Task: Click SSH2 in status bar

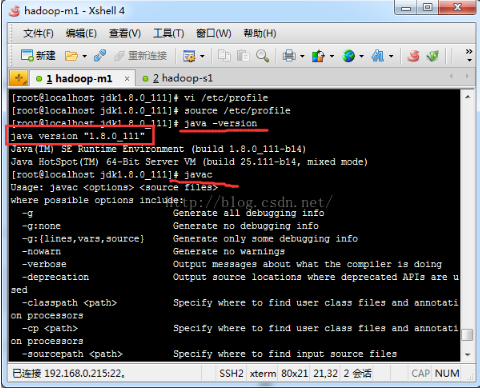Action: [231, 374]
